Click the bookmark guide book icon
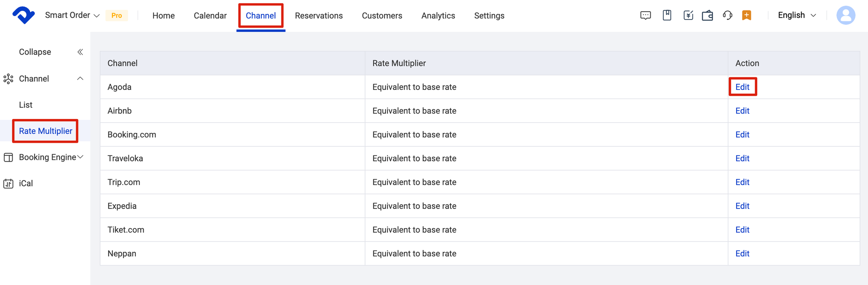868x285 pixels. [667, 16]
